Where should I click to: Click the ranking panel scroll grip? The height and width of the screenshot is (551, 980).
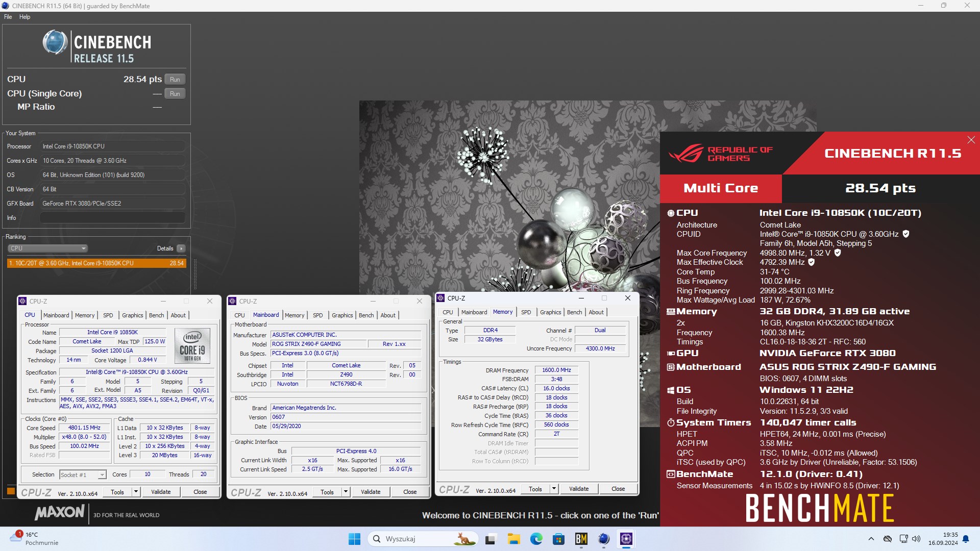tap(195, 274)
